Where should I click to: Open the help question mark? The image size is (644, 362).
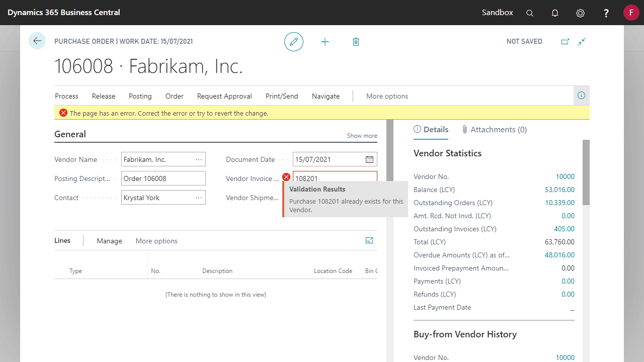606,13
